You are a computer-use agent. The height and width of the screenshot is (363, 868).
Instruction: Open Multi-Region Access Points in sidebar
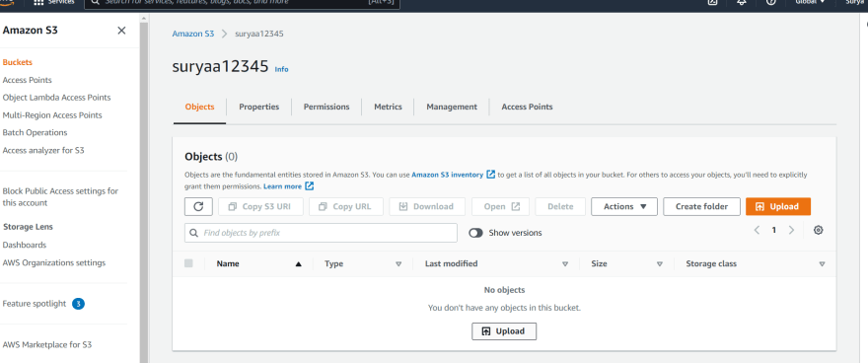click(x=52, y=115)
